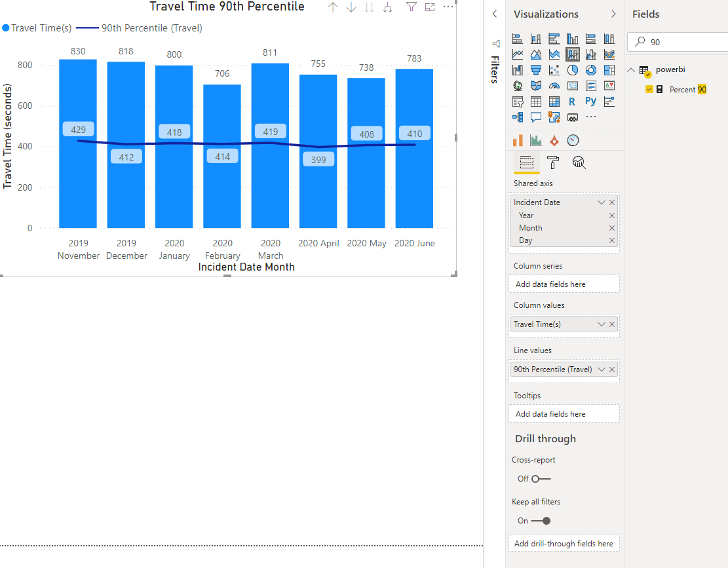Pick the 100% stacked column chart visual
This screenshot has width=728, height=568.
pyautogui.click(x=609, y=39)
